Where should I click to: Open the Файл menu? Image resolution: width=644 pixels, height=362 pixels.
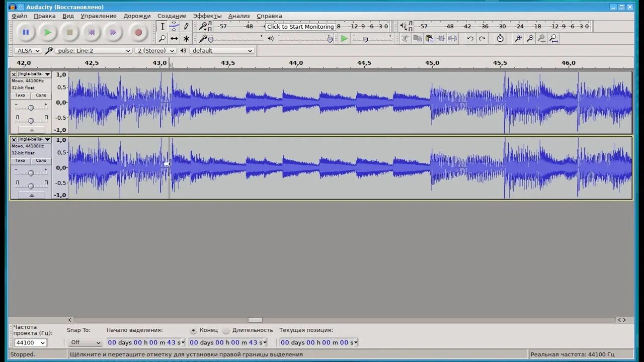click(20, 16)
